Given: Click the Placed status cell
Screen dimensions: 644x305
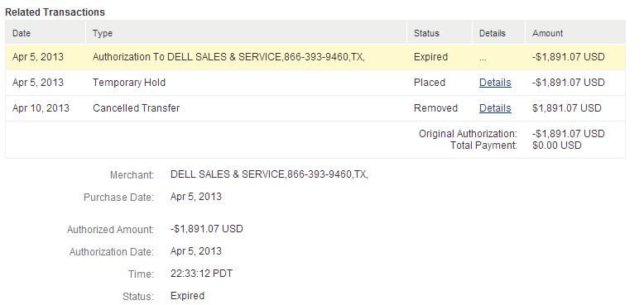Looking at the screenshot, I should pos(430,83).
